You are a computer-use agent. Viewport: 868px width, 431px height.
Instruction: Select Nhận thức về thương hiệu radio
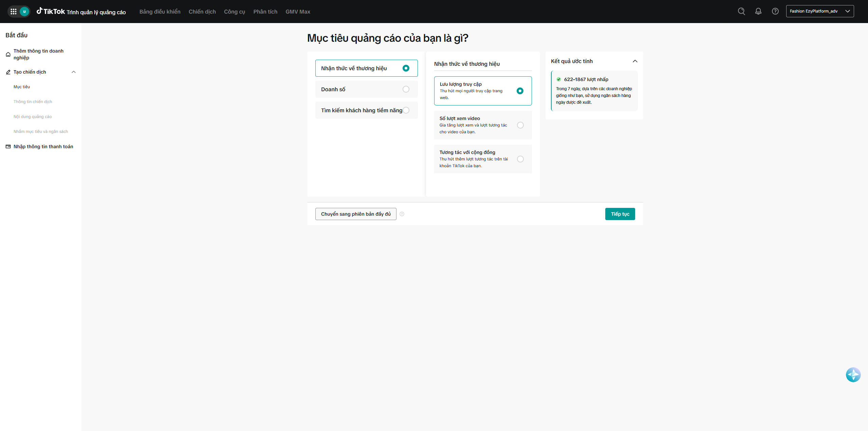406,68
